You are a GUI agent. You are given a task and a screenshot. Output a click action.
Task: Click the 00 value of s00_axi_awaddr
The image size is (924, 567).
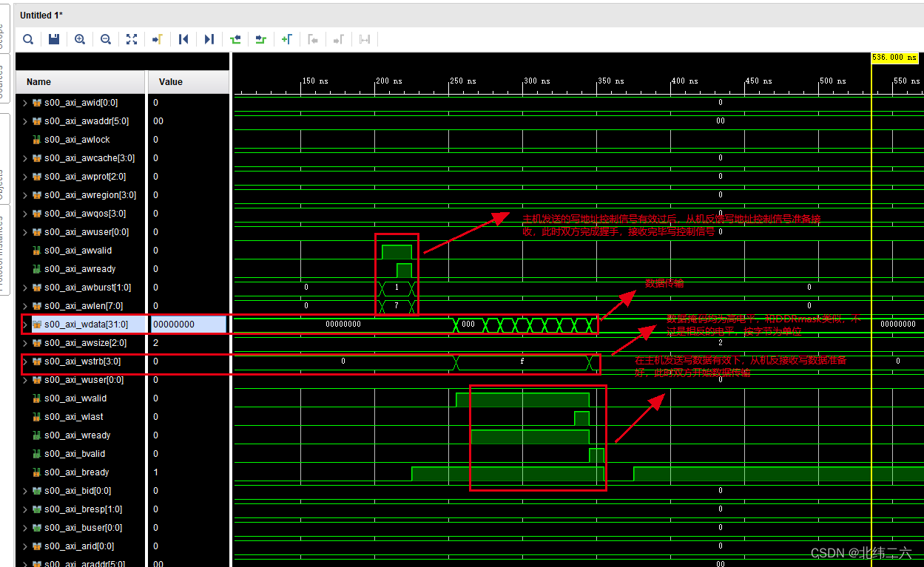point(158,121)
